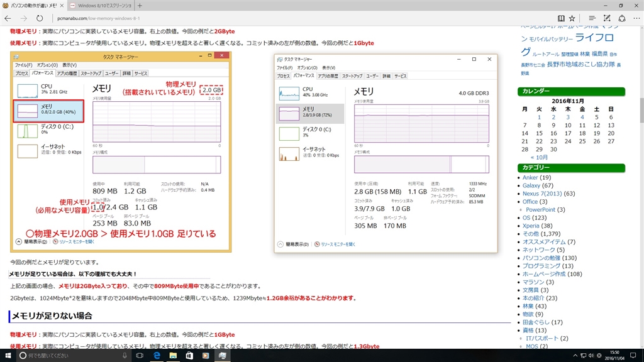
Task: Click the Edge icon on the taskbar
Action: point(157,356)
